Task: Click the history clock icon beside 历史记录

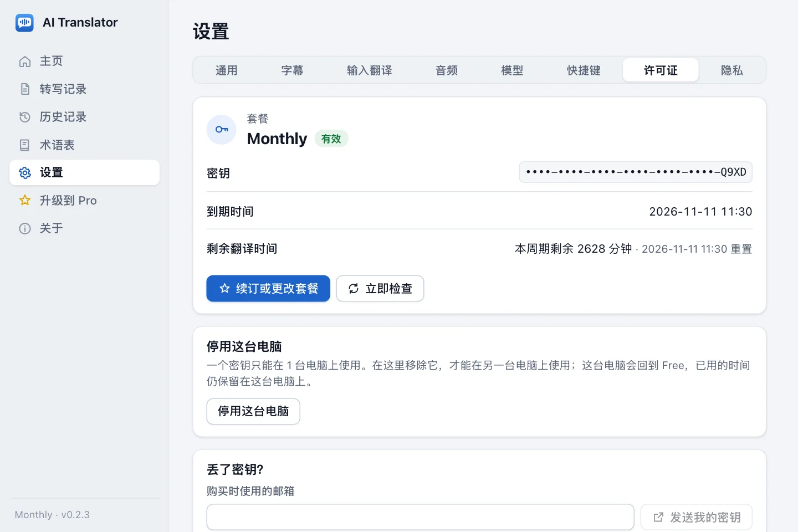Action: [25, 117]
